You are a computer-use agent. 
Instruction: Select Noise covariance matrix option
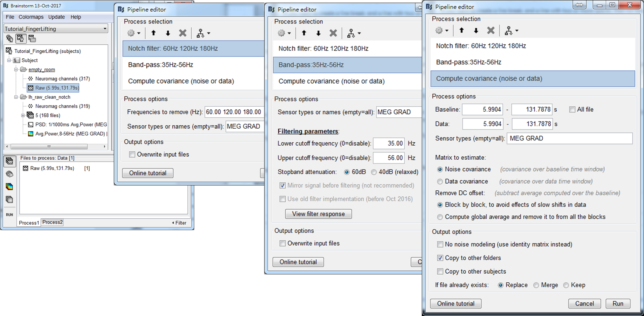pyautogui.click(x=440, y=169)
